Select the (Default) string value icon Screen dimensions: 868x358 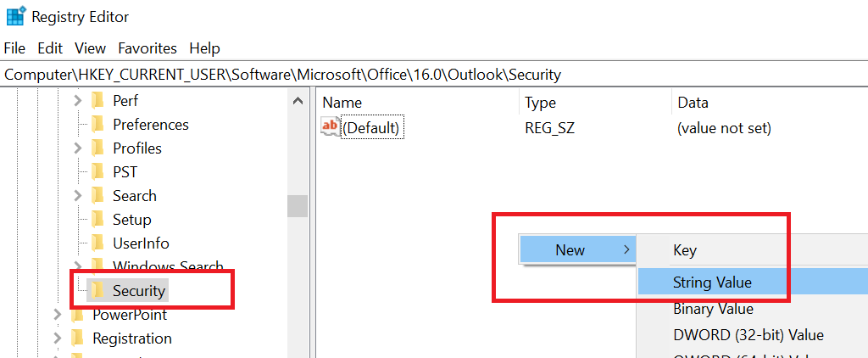coord(330,128)
